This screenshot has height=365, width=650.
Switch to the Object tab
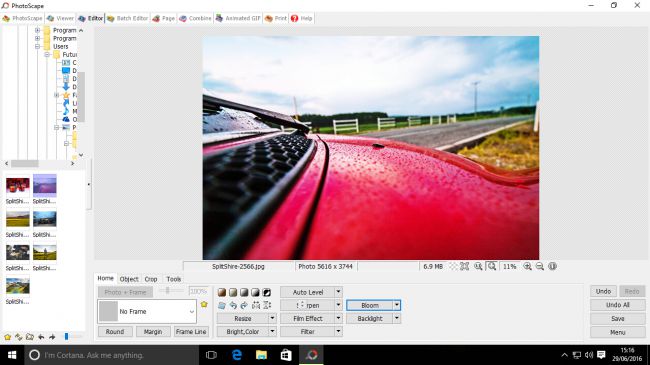129,279
